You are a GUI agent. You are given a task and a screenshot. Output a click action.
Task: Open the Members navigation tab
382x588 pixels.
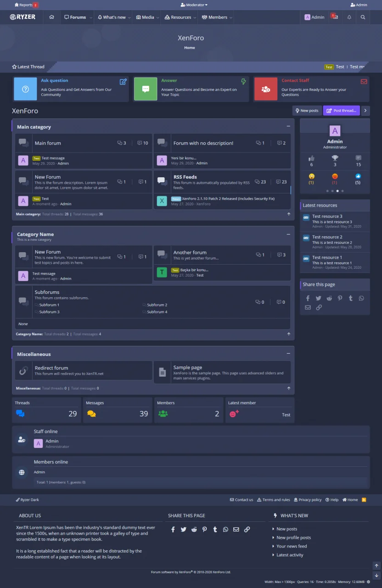214,17
